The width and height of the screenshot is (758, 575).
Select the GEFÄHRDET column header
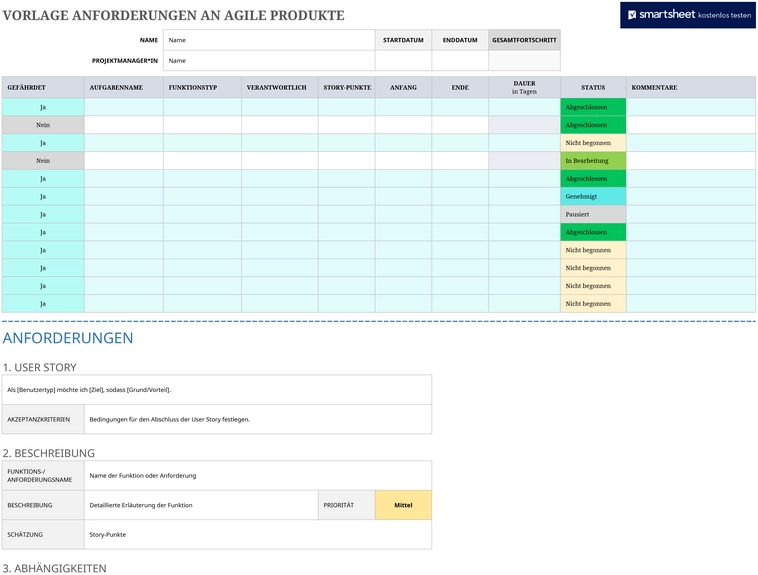point(43,88)
